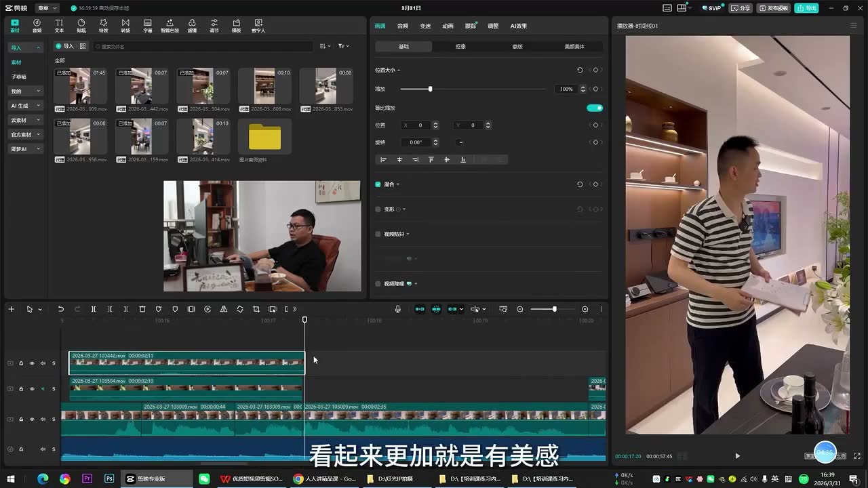
Task: Switch to the 音频 properties tab
Action: (x=403, y=26)
